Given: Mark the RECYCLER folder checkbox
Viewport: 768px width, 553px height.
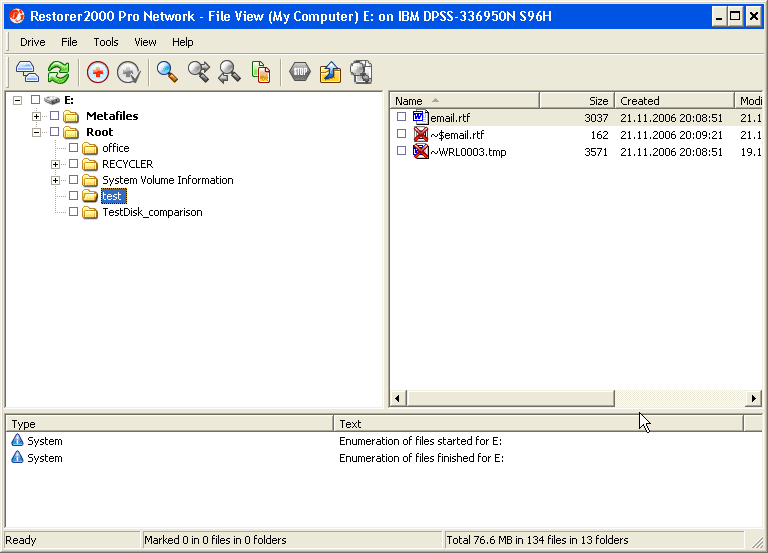Looking at the screenshot, I should tap(73, 164).
